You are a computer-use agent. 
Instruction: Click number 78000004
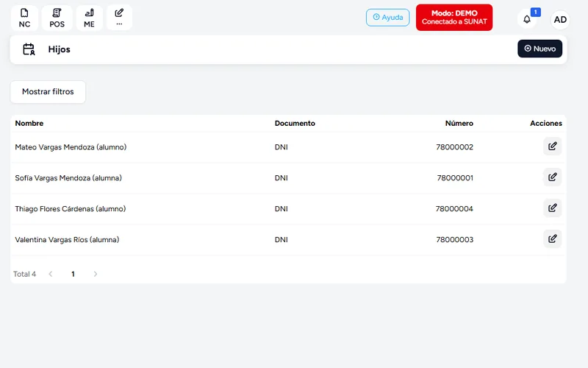click(454, 209)
